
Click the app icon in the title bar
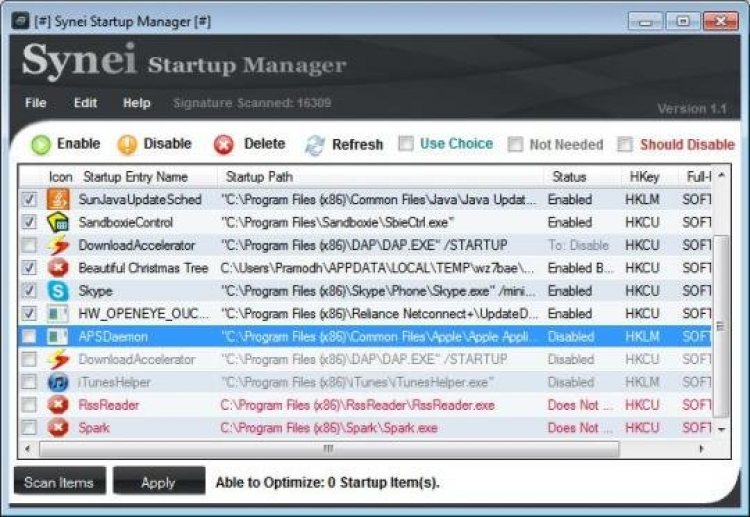click(x=20, y=22)
